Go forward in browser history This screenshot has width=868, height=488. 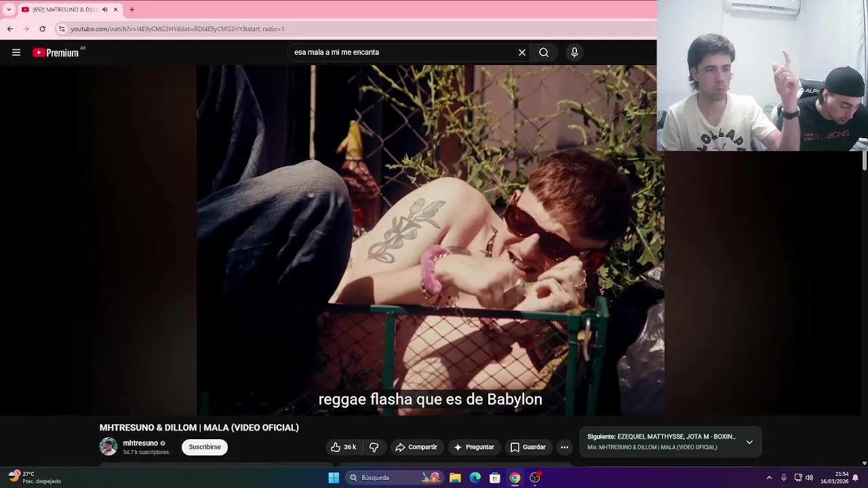pyautogui.click(x=26, y=29)
